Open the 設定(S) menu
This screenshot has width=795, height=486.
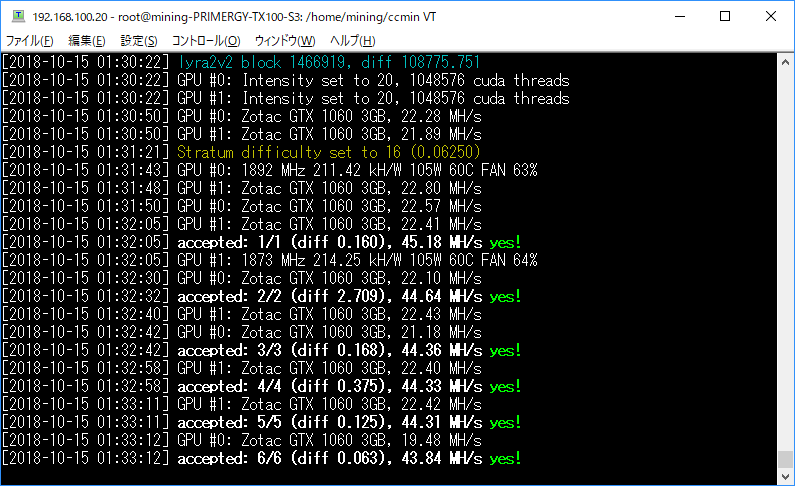139,41
